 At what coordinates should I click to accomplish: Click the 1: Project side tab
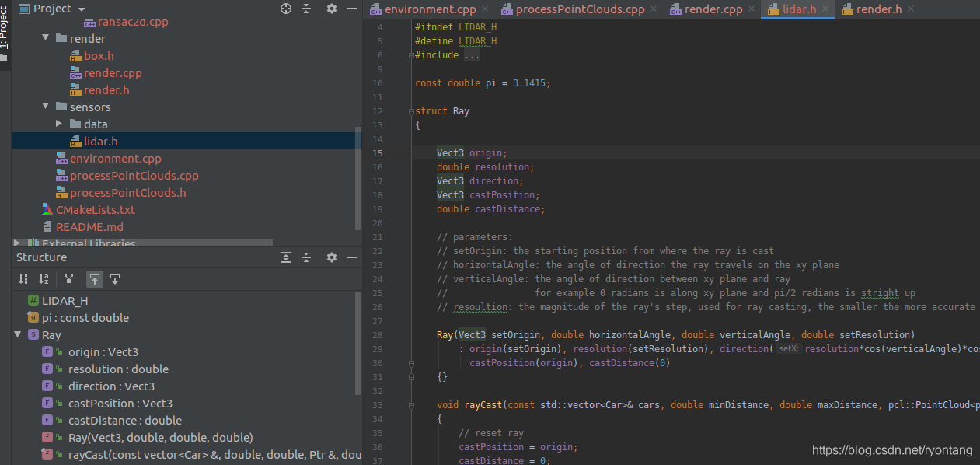[x=5, y=35]
